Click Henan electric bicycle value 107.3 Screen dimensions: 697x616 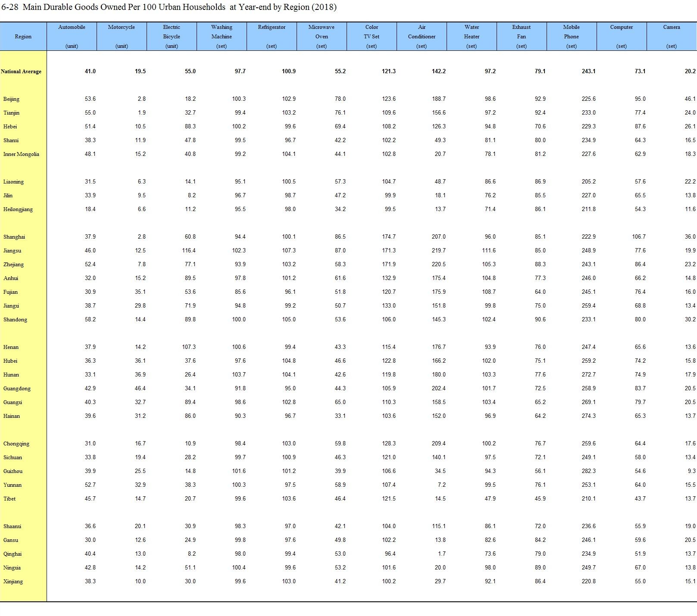(189, 347)
